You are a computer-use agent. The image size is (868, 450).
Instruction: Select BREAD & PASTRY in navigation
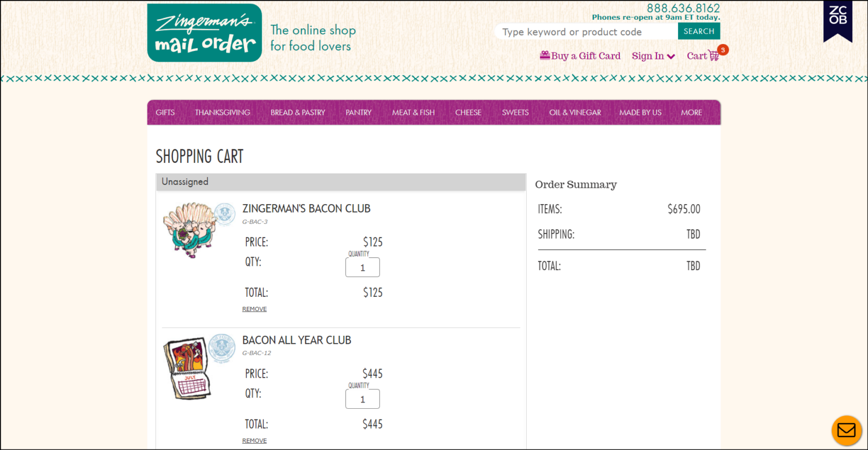(x=298, y=112)
